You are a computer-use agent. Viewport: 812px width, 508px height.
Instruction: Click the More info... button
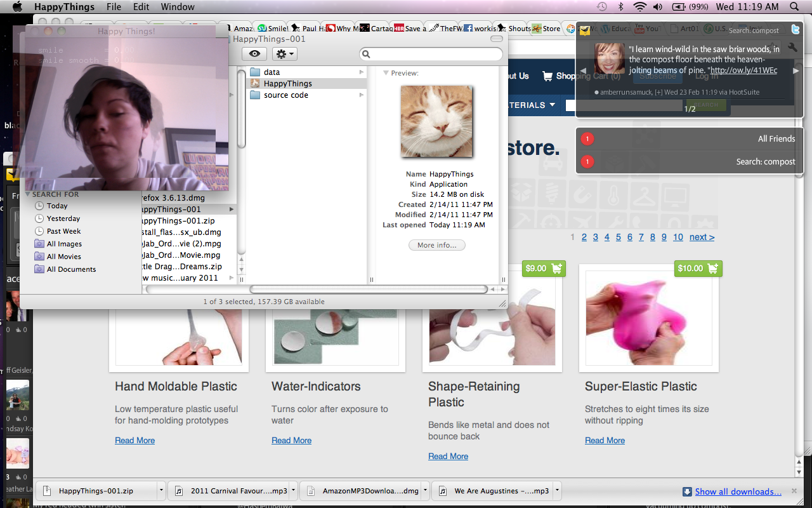(436, 245)
